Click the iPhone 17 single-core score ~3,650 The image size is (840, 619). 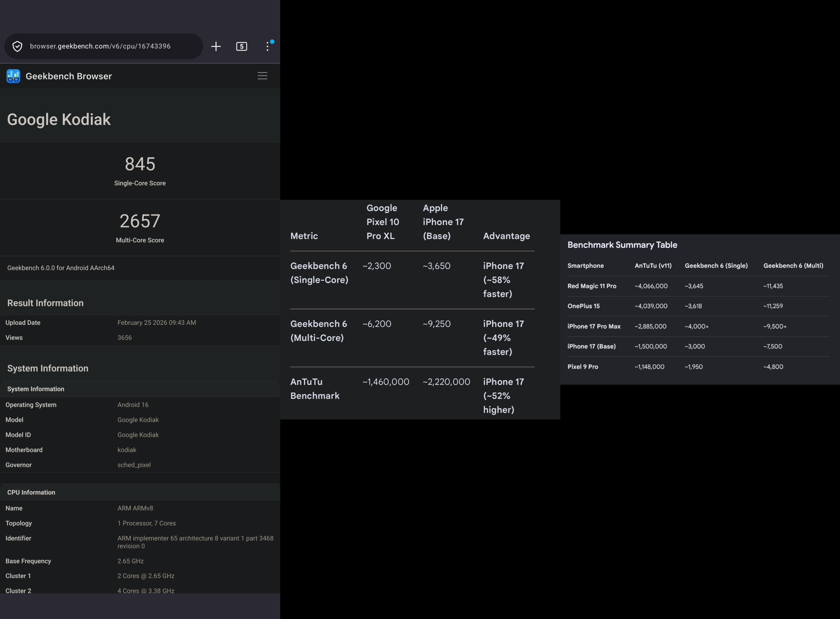pyautogui.click(x=436, y=266)
